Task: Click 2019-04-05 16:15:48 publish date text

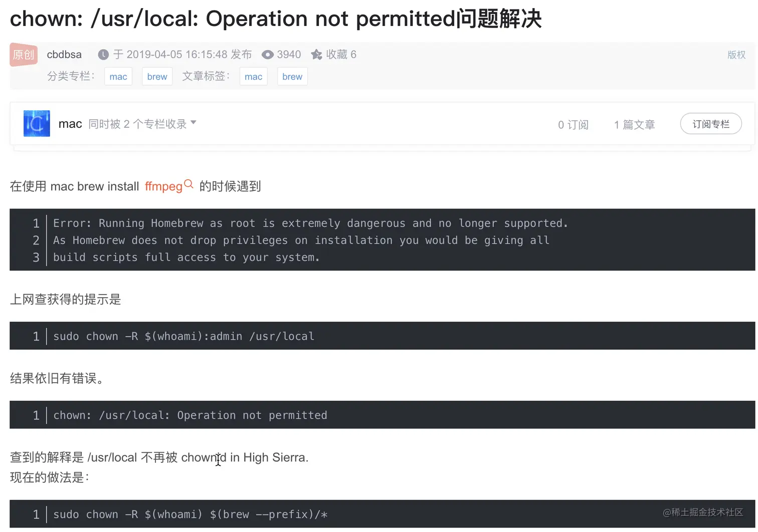Action: click(177, 55)
